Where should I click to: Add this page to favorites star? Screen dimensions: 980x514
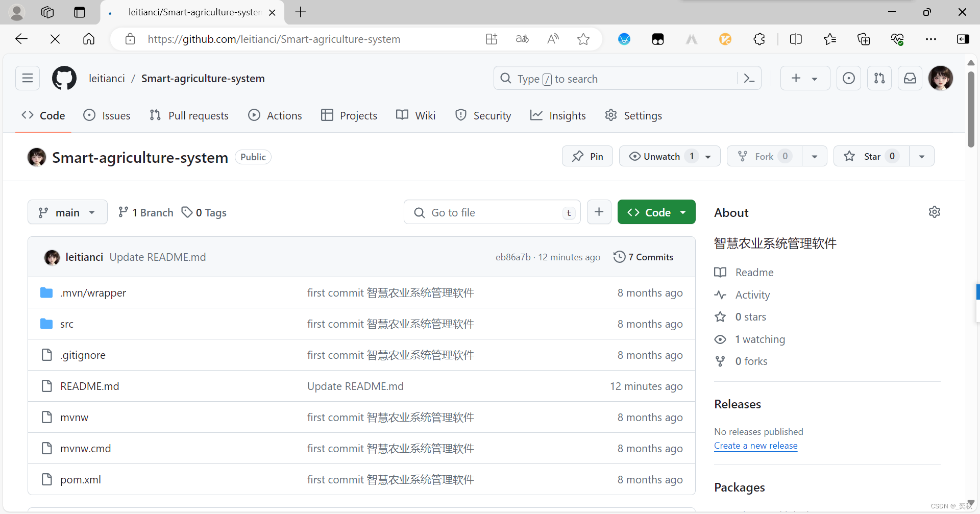click(583, 39)
